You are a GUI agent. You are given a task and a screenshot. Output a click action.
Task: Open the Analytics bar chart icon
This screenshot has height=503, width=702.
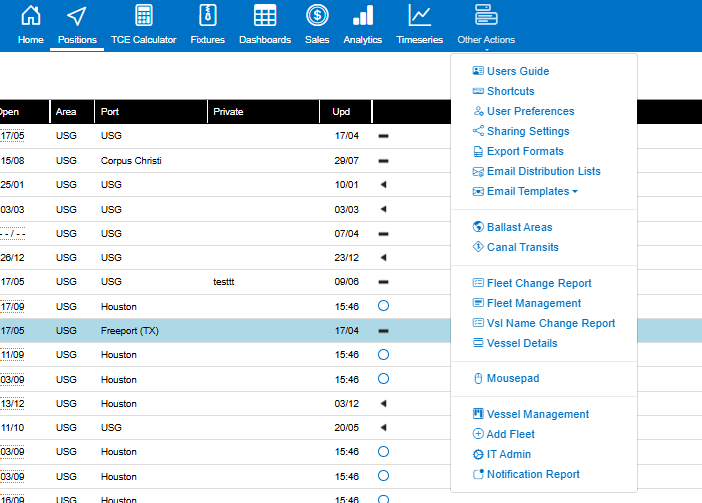pyautogui.click(x=362, y=17)
